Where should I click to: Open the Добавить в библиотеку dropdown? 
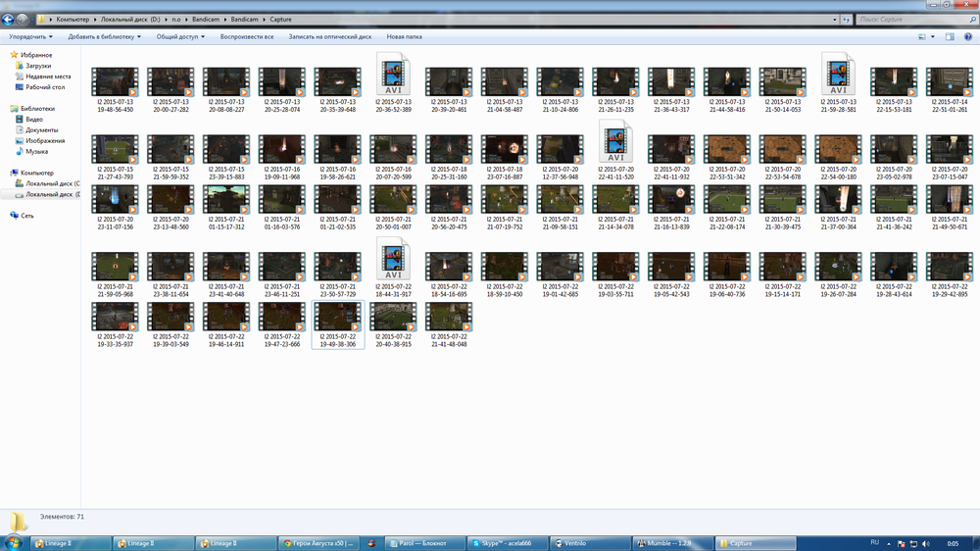point(104,36)
